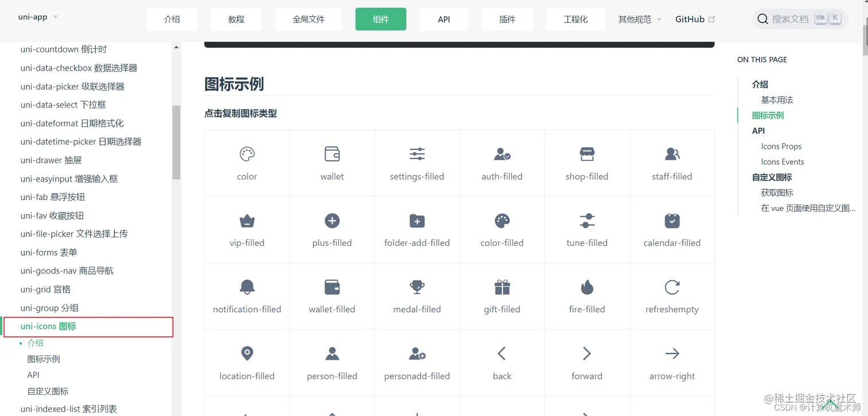Open uni-countdown 倒计时 in sidebar
The image size is (868, 416).
tap(63, 49)
